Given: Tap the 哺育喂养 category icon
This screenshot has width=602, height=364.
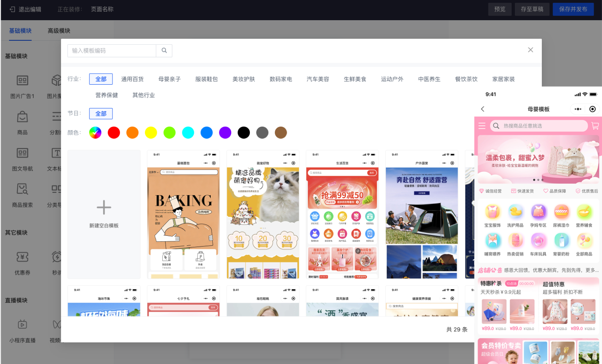Looking at the screenshot, I should tap(492, 241).
